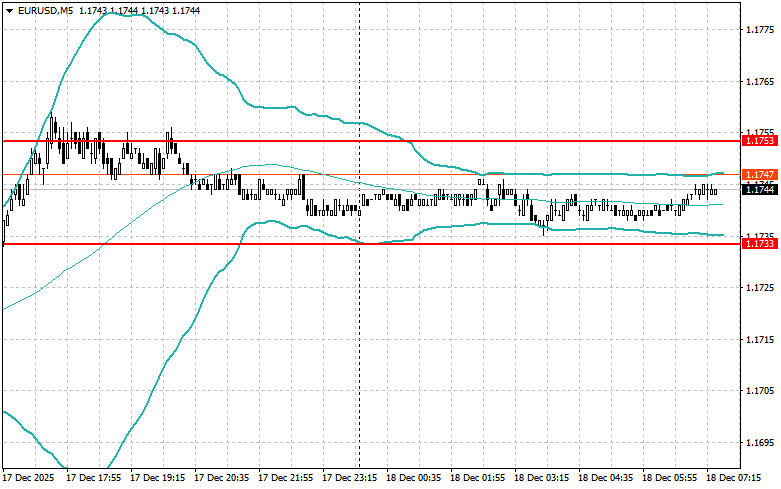This screenshot has width=781, height=489.
Task: Select the 17 Dec 21:55 time label
Action: (x=285, y=478)
